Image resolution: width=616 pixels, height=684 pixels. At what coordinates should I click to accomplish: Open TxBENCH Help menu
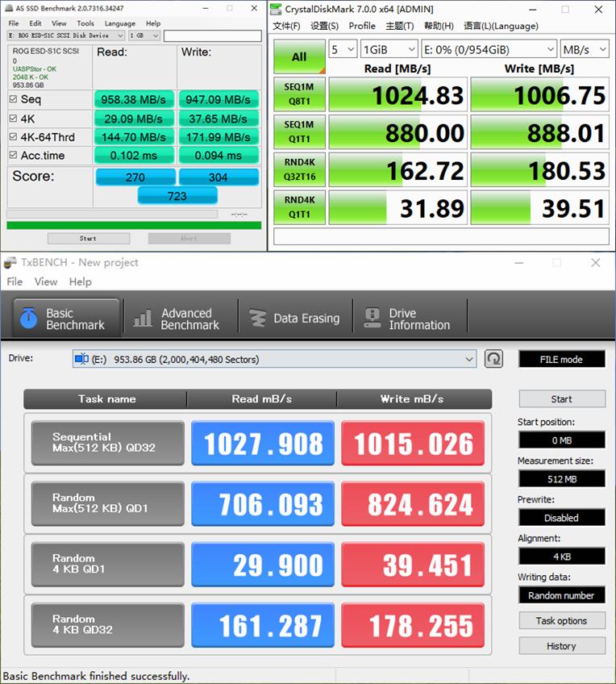pyautogui.click(x=80, y=282)
